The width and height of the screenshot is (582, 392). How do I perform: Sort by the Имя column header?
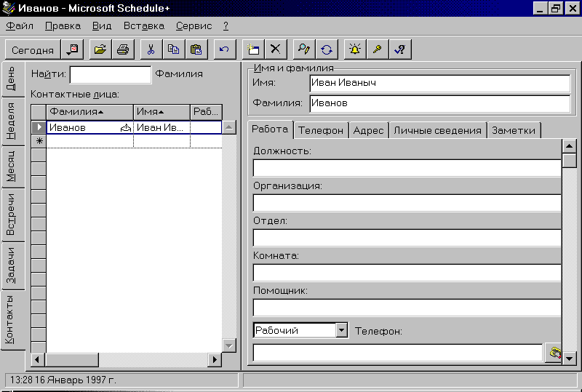pos(162,112)
